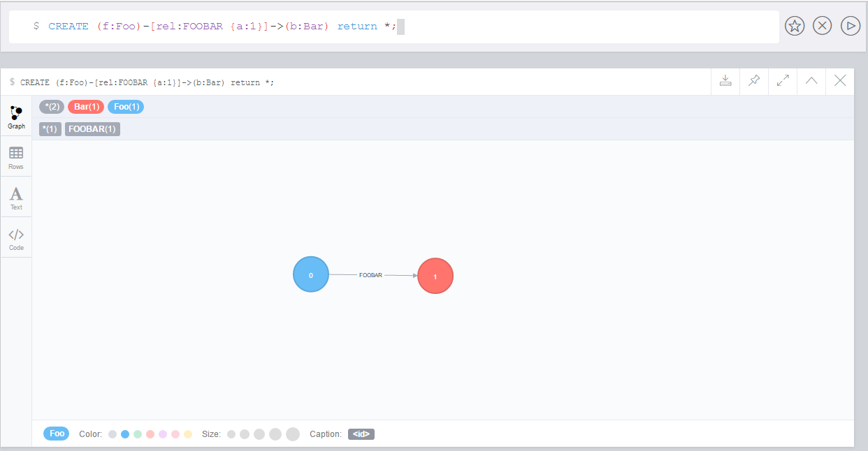This screenshot has height=451, width=868.
Task: Select the Foo(1) node label
Action: click(x=126, y=107)
